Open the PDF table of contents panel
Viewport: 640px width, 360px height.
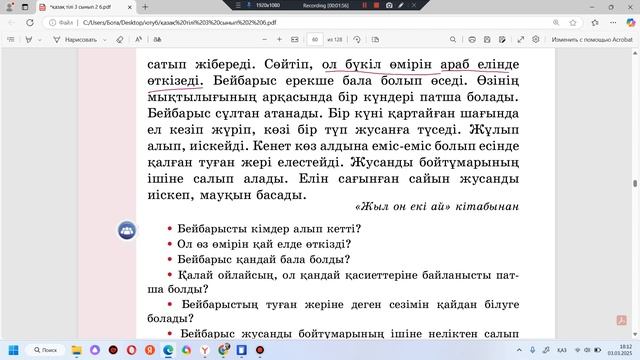pyautogui.click(x=11, y=40)
